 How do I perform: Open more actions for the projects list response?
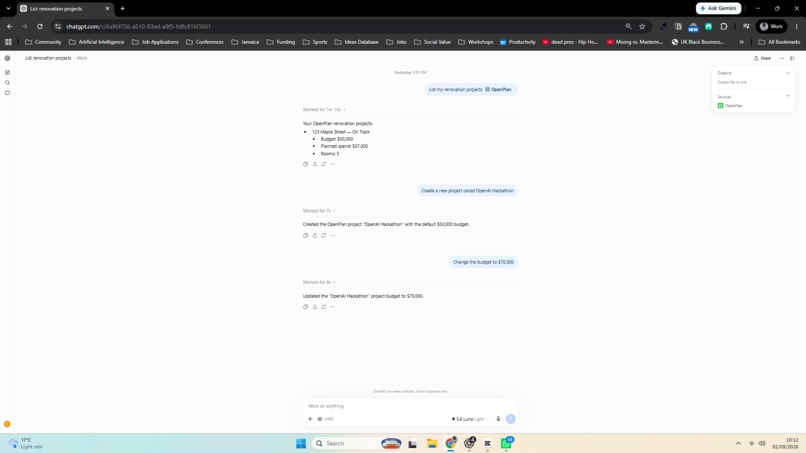[333, 164]
